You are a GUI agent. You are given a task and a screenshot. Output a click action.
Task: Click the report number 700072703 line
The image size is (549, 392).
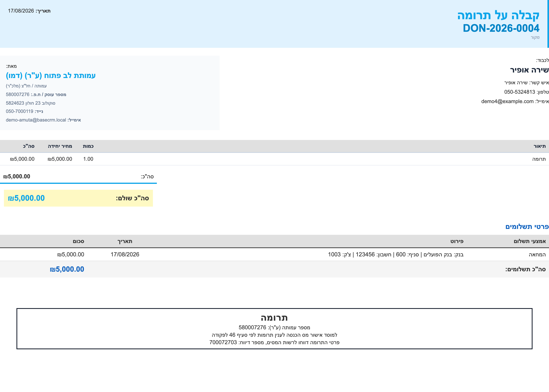[x=274, y=343]
